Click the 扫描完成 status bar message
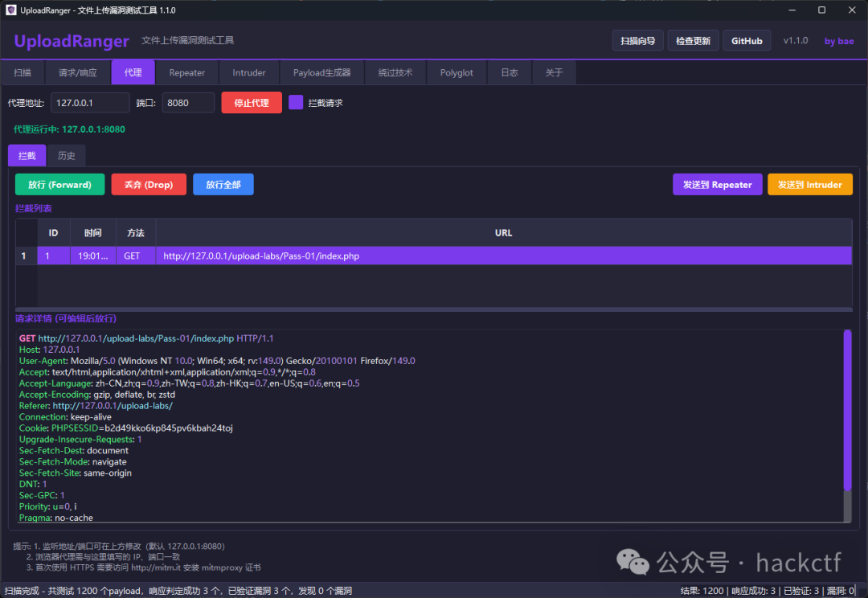The width and height of the screenshot is (868, 598). [x=178, y=591]
